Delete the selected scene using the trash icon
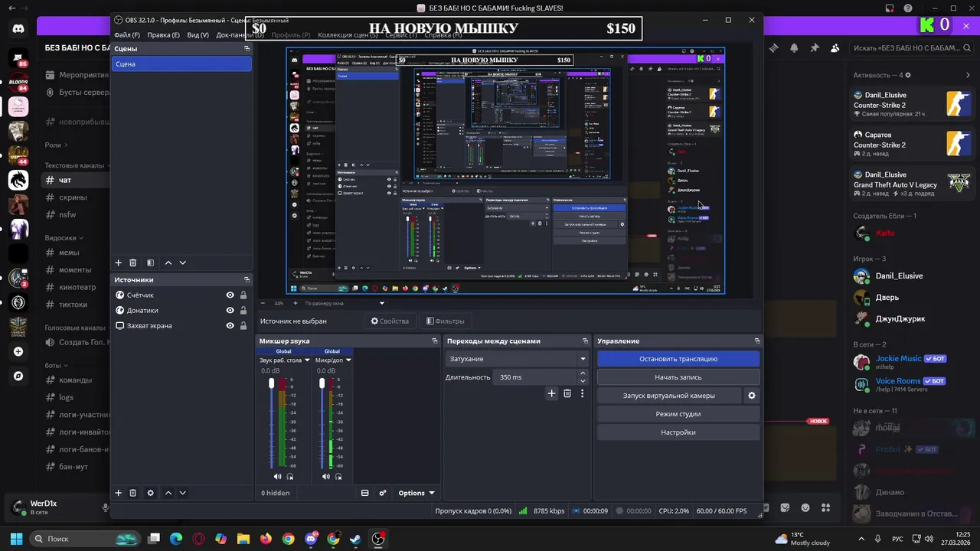 (132, 262)
